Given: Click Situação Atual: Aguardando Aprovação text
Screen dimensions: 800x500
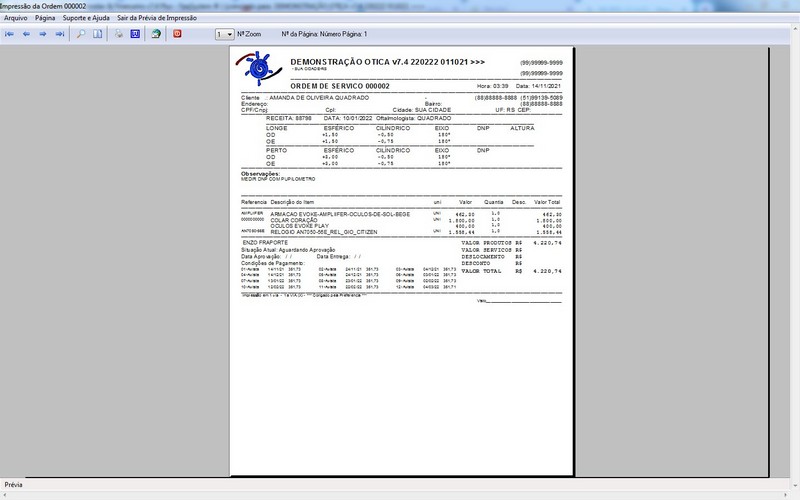Looking at the screenshot, I should point(288,250).
